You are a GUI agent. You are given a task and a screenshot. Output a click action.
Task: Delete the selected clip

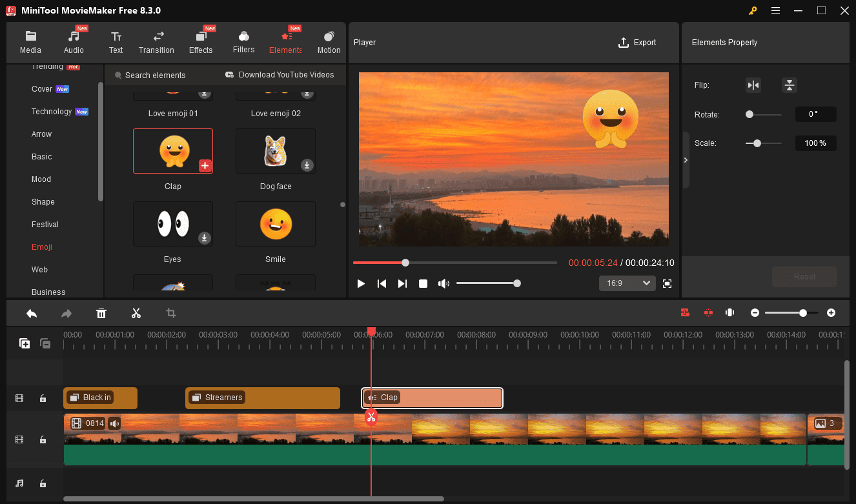[x=101, y=313]
